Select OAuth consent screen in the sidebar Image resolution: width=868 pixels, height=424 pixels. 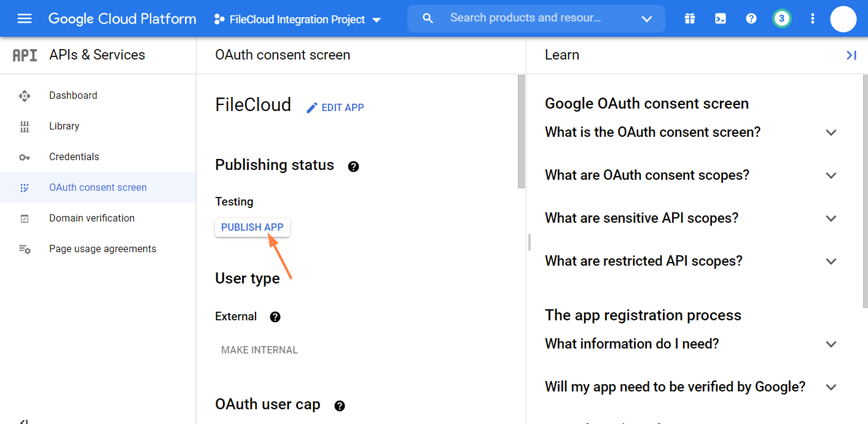click(98, 187)
